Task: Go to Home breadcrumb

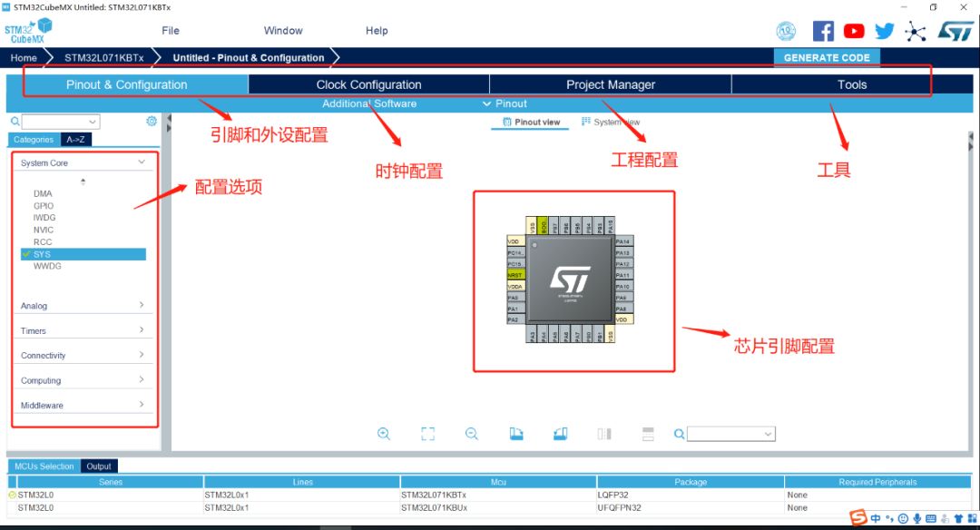Action: pos(24,57)
